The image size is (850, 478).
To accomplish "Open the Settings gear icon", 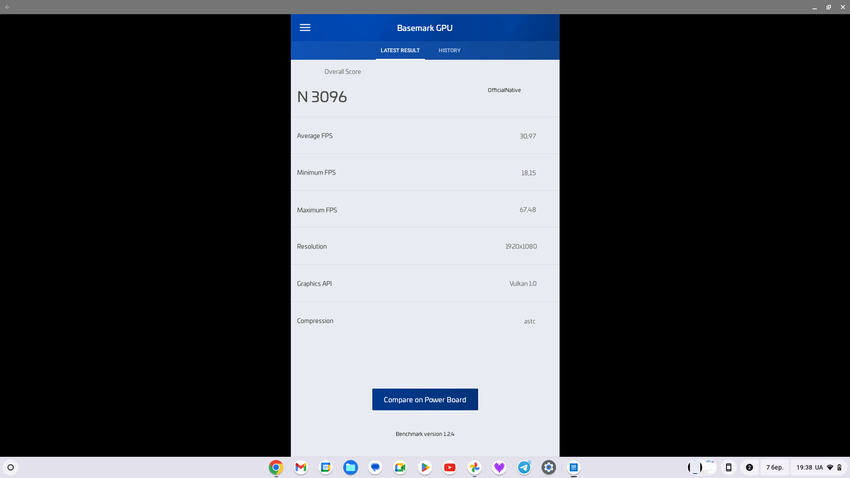I will point(549,467).
